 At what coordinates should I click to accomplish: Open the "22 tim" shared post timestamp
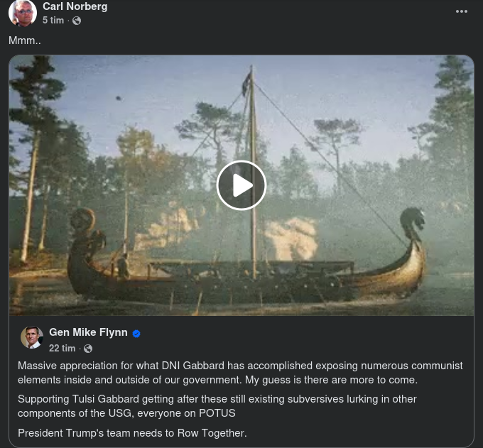coord(62,348)
